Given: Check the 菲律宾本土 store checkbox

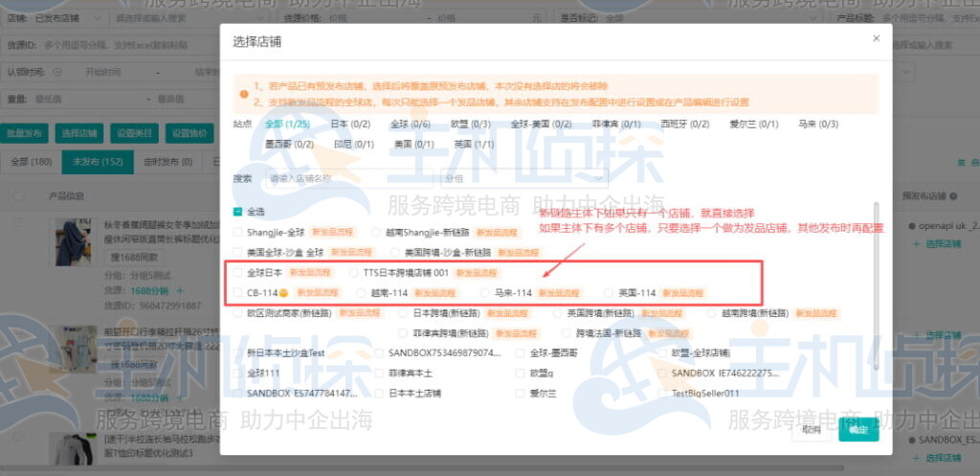Looking at the screenshot, I should click(379, 374).
